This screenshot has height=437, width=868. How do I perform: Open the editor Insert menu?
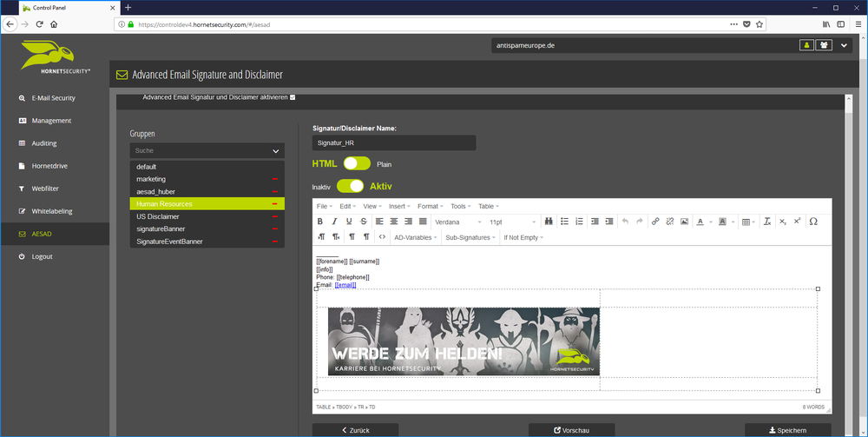click(399, 206)
